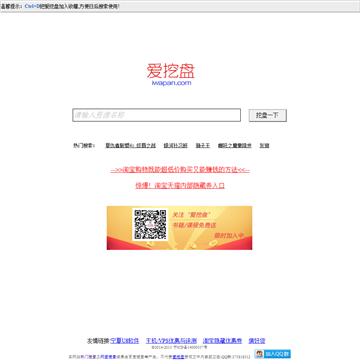This screenshot has height=360, width=360.
Task: Open the first friendly link in the footer
Action: (x=124, y=341)
